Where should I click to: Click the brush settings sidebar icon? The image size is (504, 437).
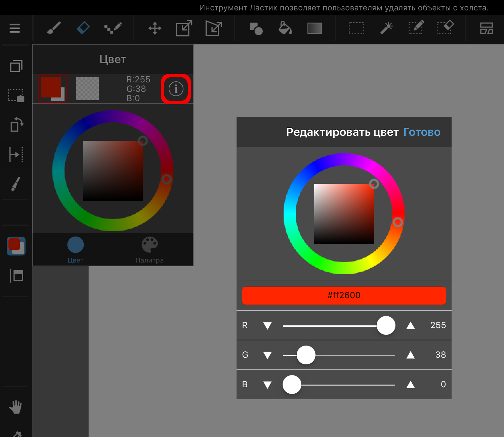click(16, 184)
